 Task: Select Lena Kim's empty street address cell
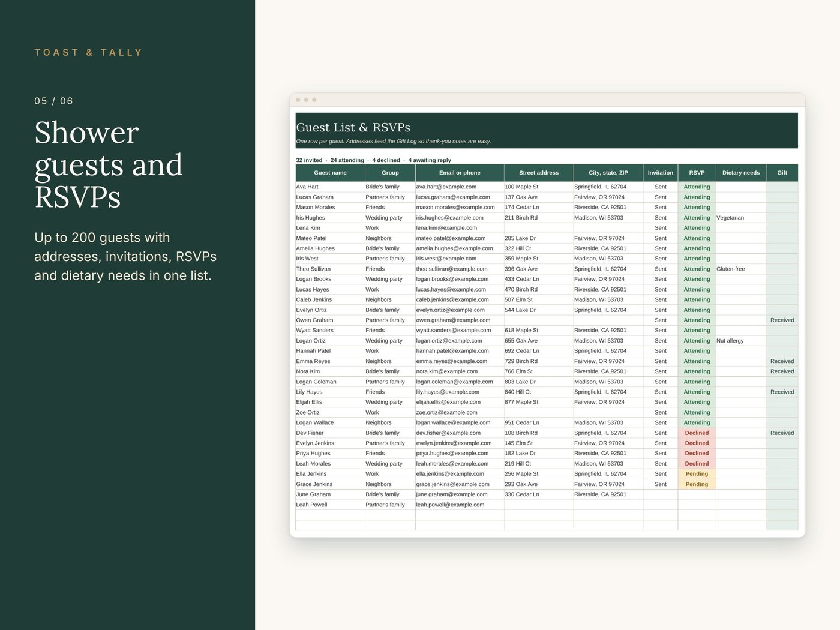(539, 228)
